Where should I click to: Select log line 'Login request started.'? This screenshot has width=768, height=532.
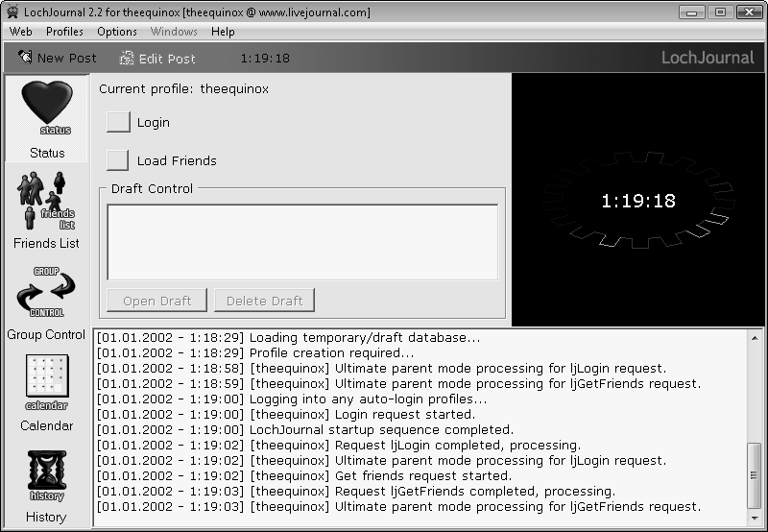(286, 414)
